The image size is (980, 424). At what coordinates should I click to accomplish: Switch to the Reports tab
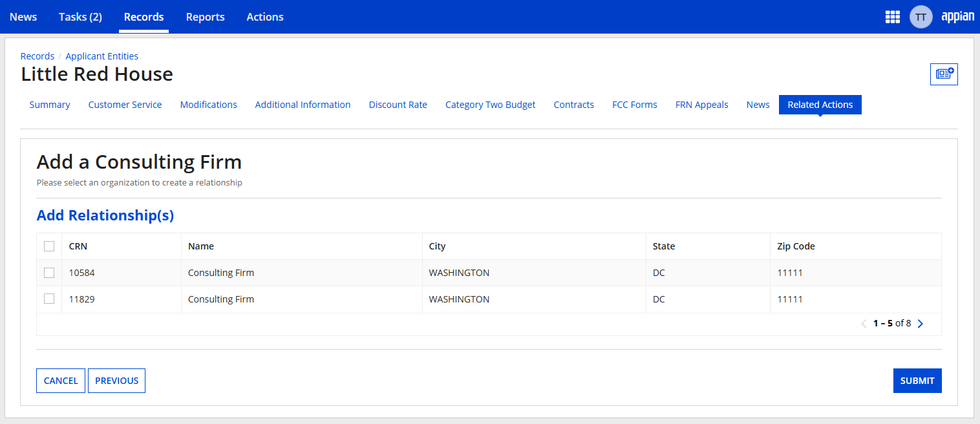pyautogui.click(x=205, y=17)
